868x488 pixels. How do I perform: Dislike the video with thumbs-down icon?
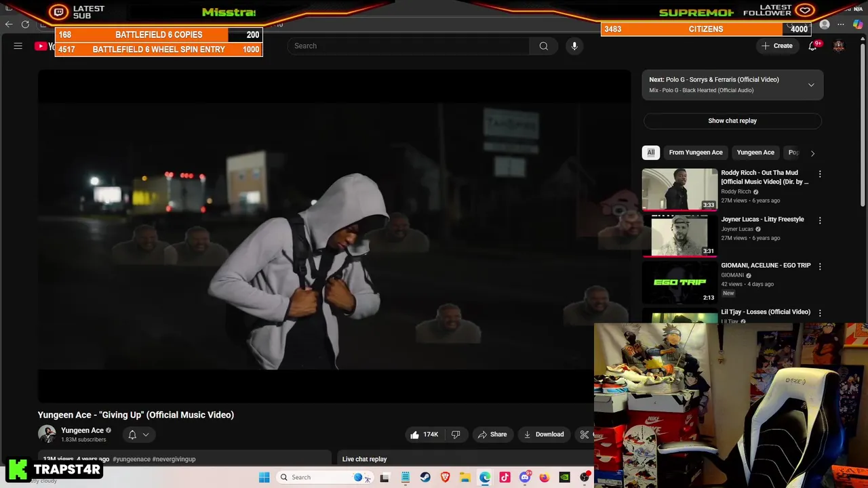point(456,434)
